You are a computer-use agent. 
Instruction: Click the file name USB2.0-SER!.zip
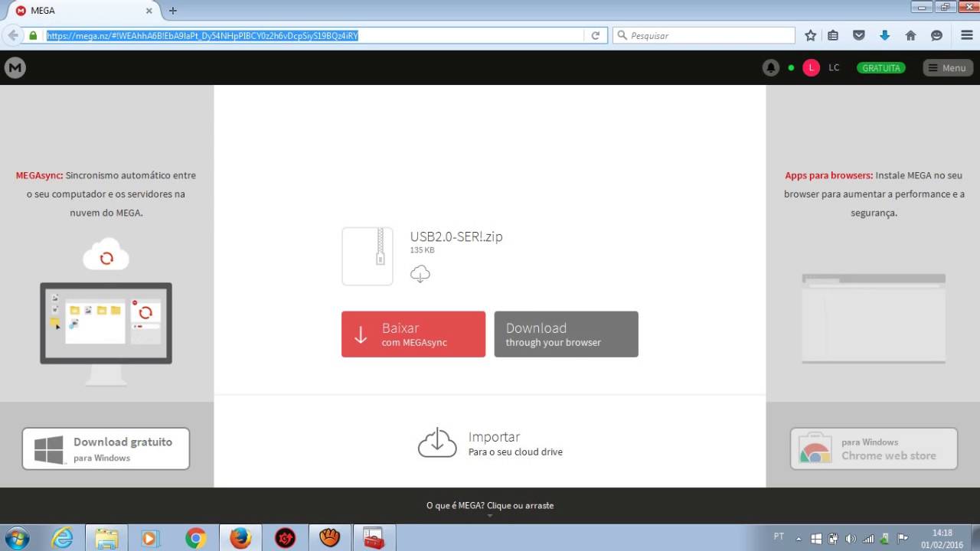tap(456, 236)
